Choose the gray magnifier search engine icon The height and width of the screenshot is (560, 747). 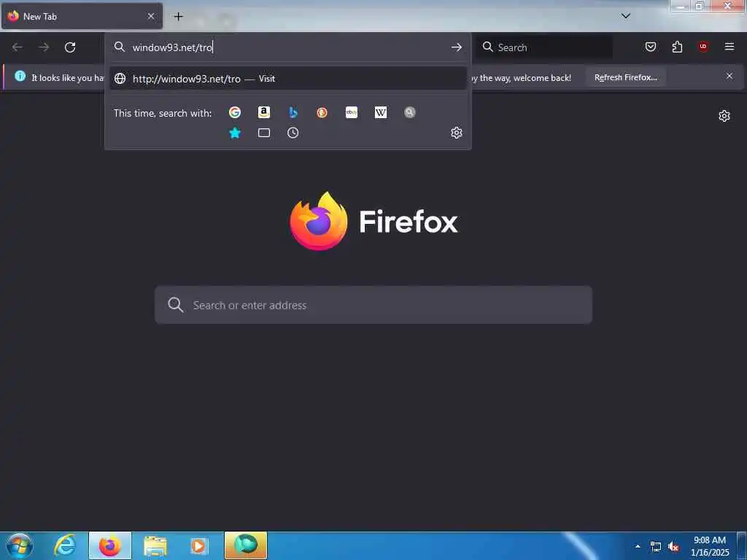[x=410, y=112]
